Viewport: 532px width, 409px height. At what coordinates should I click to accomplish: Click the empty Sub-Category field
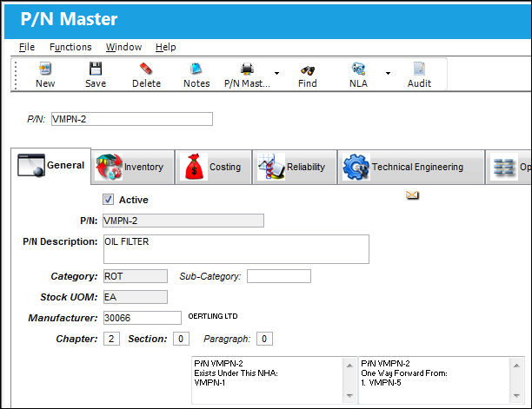(279, 276)
